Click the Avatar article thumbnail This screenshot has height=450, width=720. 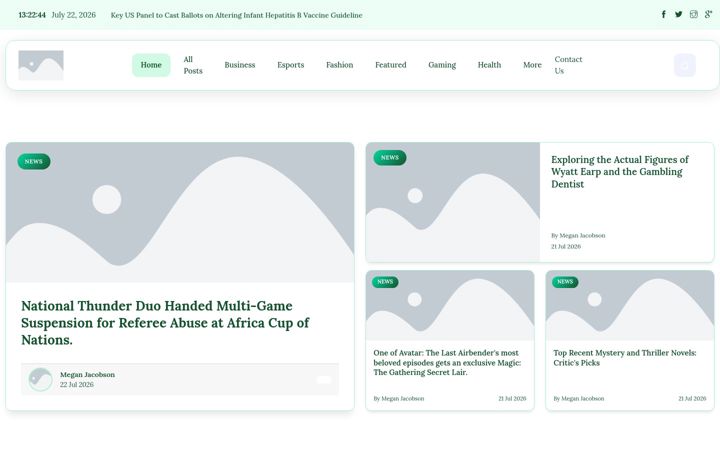[x=450, y=305]
